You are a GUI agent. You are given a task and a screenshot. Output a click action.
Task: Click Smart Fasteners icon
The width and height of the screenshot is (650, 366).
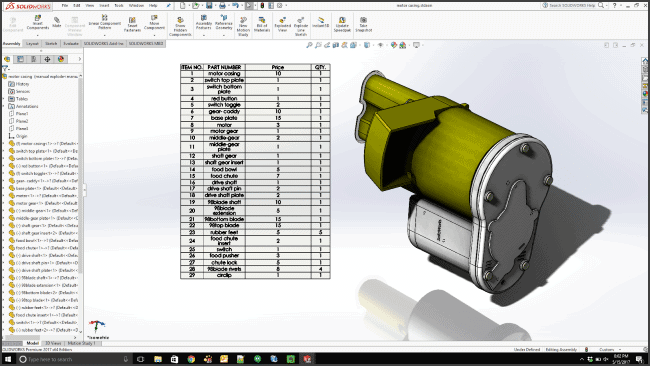132,24
